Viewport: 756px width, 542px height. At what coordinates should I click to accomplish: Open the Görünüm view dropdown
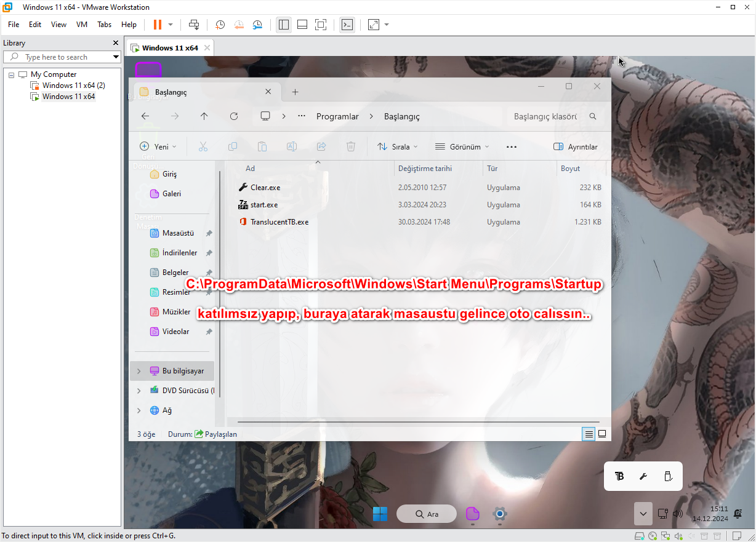pos(462,147)
